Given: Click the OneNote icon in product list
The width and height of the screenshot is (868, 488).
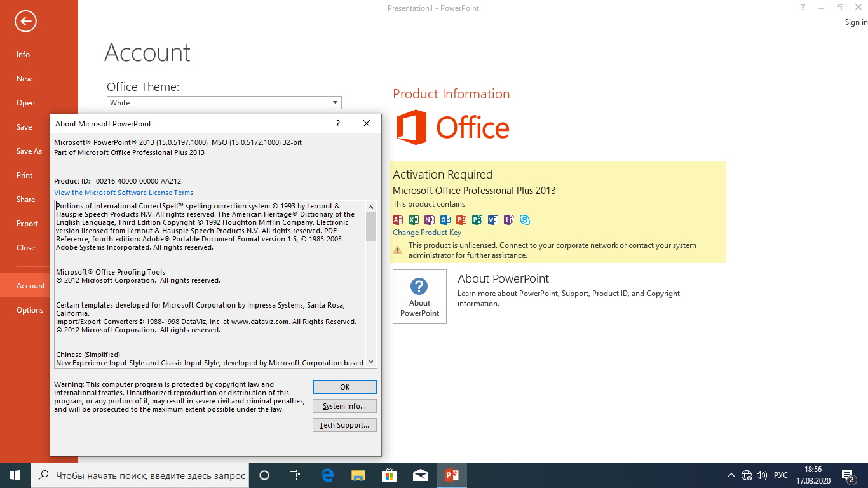Looking at the screenshot, I should [430, 220].
